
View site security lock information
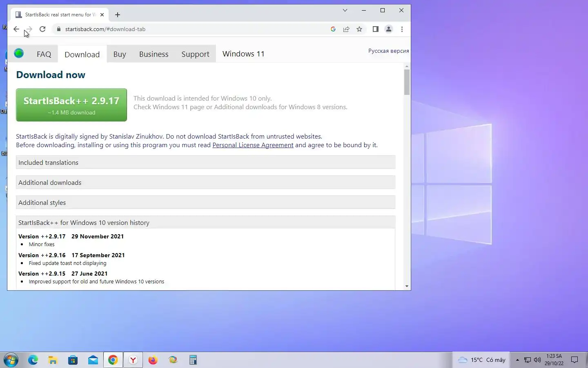(x=59, y=29)
